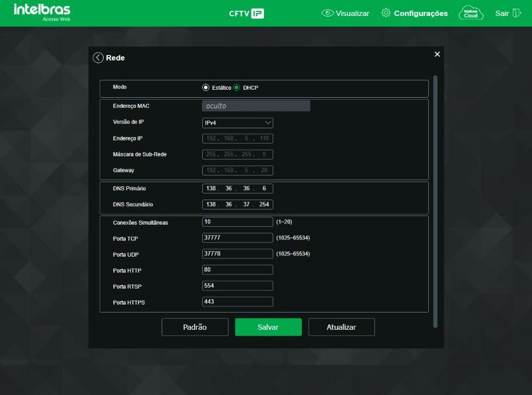The height and width of the screenshot is (395, 532).
Task: Open the Versão de IP dropdown
Action: 237,123
